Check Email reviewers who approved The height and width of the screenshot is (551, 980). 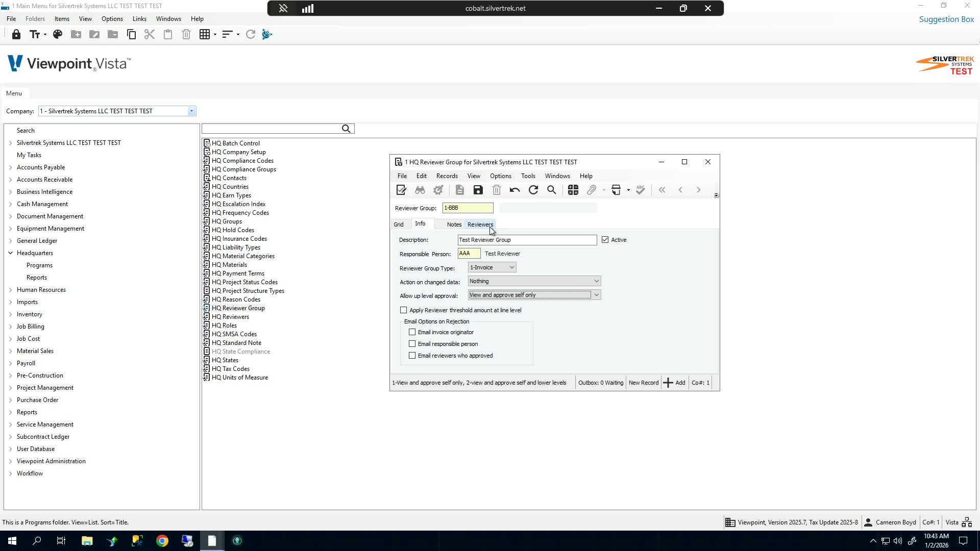coord(412,356)
